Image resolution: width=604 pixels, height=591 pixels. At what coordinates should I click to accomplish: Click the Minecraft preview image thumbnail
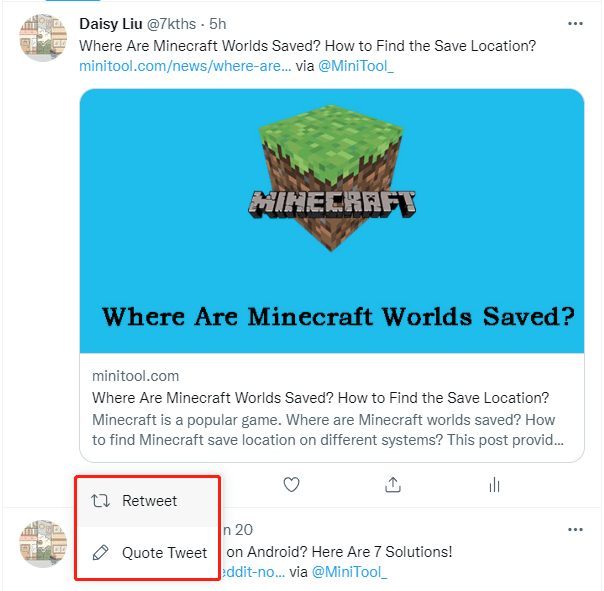tap(331, 220)
